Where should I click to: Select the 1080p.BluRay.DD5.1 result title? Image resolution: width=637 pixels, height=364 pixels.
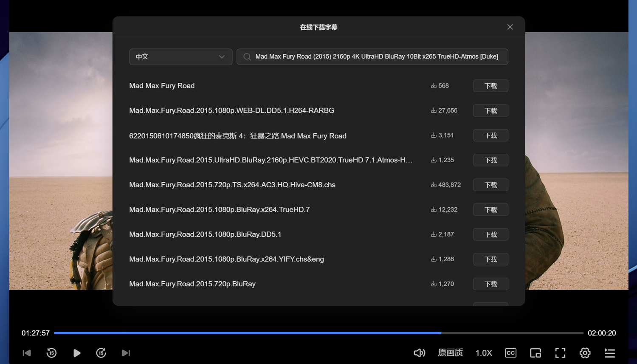click(205, 234)
